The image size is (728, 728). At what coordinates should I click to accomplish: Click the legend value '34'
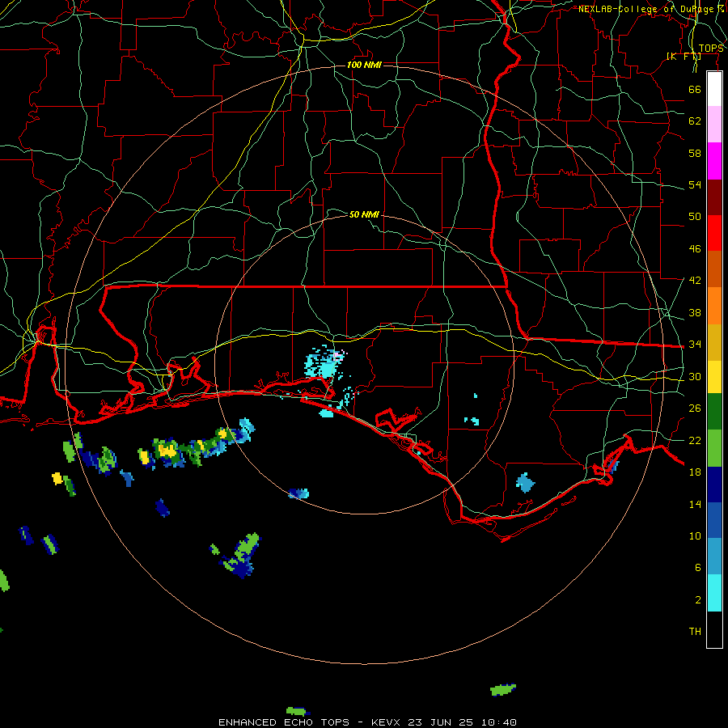pos(695,345)
